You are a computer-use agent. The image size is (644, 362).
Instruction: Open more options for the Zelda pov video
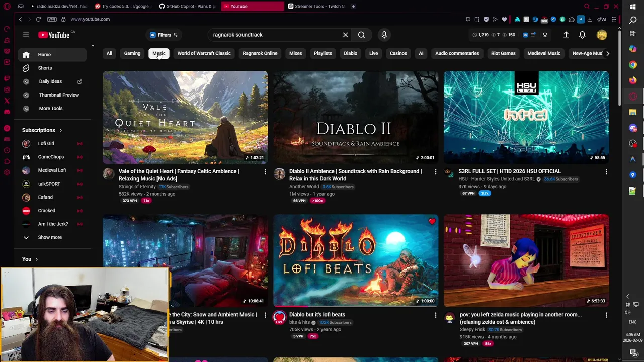606,315
